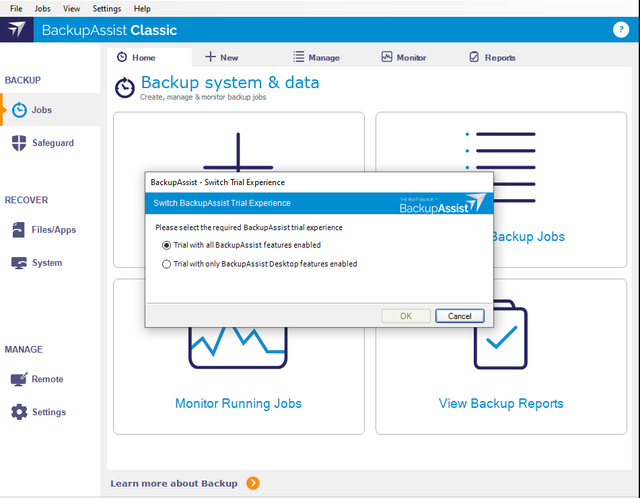Cancel the Switch Trial Experience dialog
640x498 pixels.
tap(460, 316)
